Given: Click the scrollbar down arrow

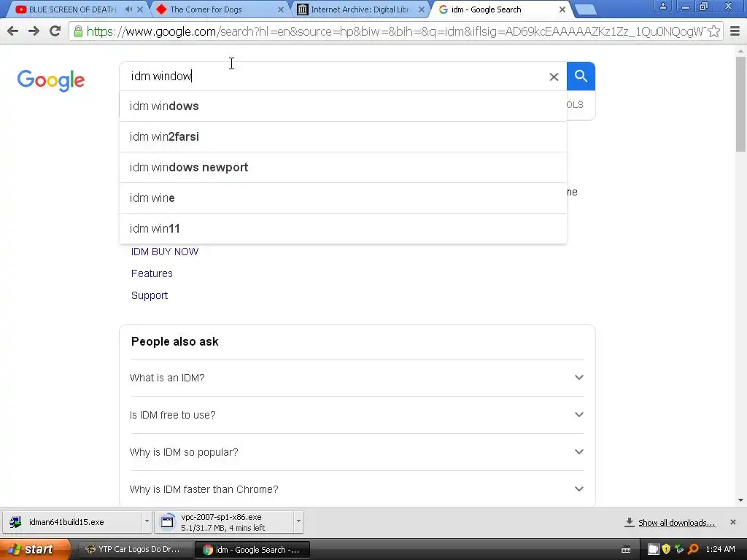Looking at the screenshot, I should 741,500.
